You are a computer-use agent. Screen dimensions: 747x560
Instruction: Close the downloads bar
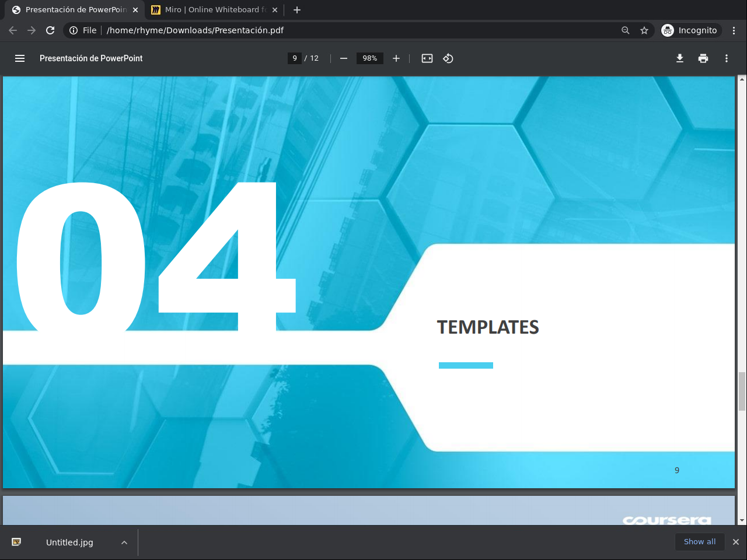click(x=736, y=542)
